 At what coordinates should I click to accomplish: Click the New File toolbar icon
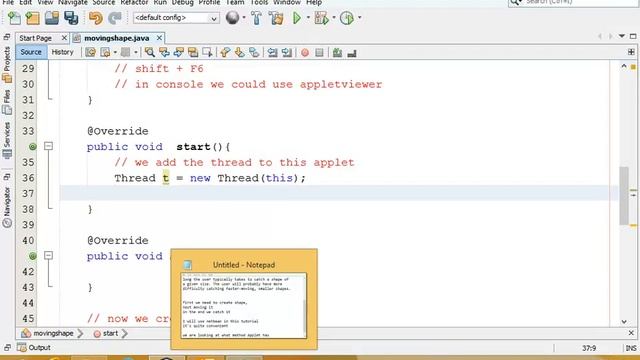pyautogui.click(x=14, y=18)
